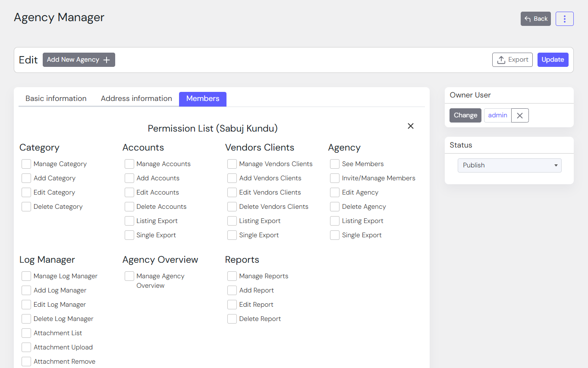
Task: Close the Permission List panel
Action: pyautogui.click(x=410, y=126)
